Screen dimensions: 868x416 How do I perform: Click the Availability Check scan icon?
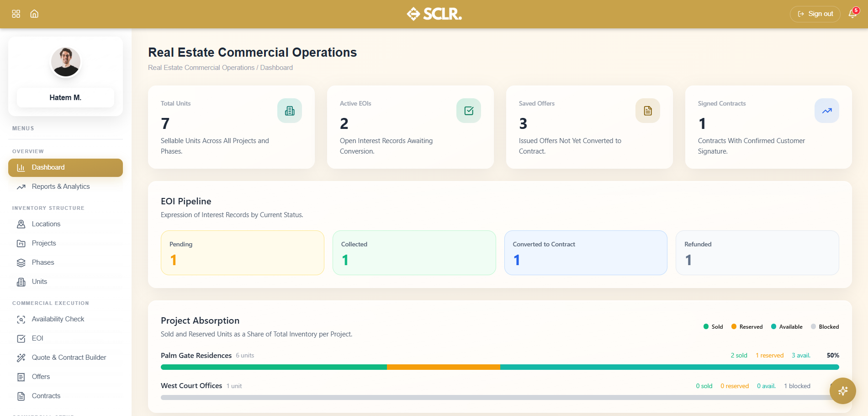[21, 320]
